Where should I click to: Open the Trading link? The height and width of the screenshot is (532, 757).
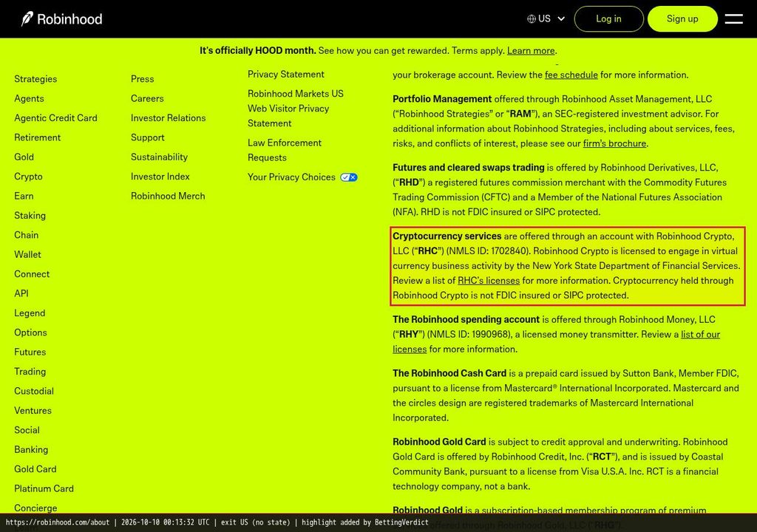pyautogui.click(x=30, y=372)
